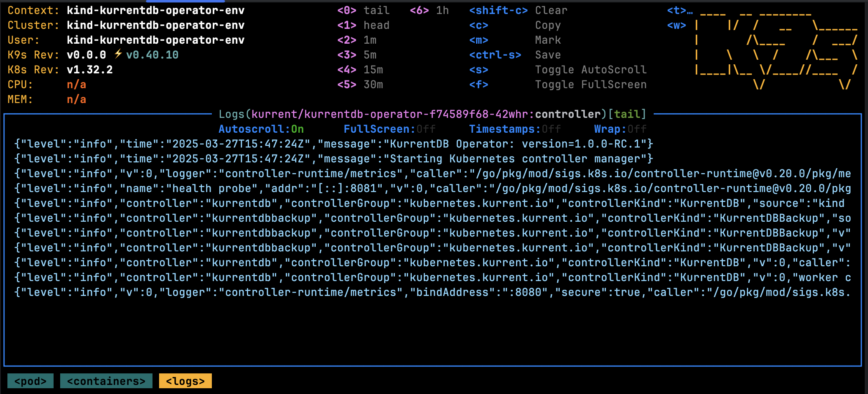Viewport: 868px width, 394px height.
Task: Select the kind-kurrentdb-operator-env context name
Action: coord(156,10)
